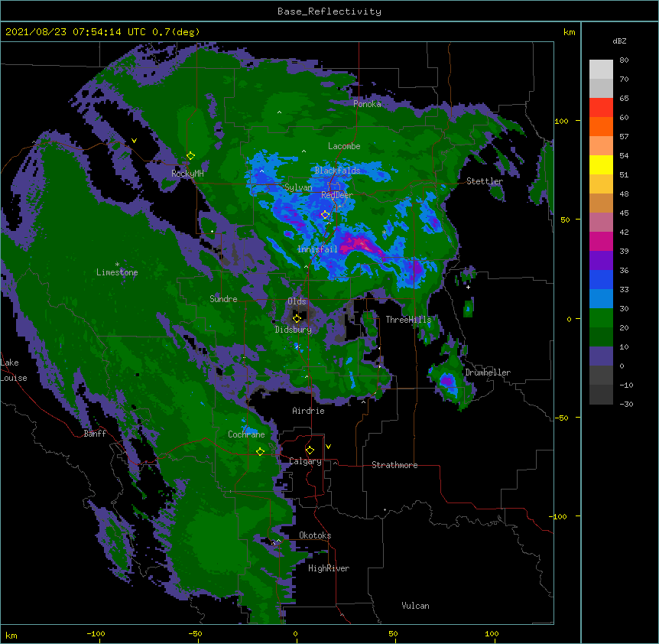Select the magenta 42 dBZ legend swatch
Image resolution: width=659 pixels, height=644 pixels.
(601, 241)
